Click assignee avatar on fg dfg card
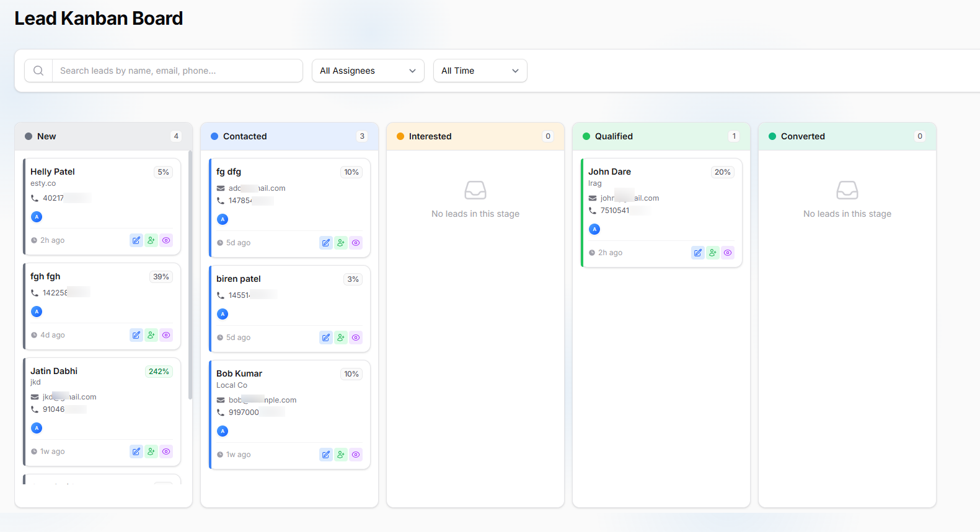The height and width of the screenshot is (532, 980). coord(223,219)
